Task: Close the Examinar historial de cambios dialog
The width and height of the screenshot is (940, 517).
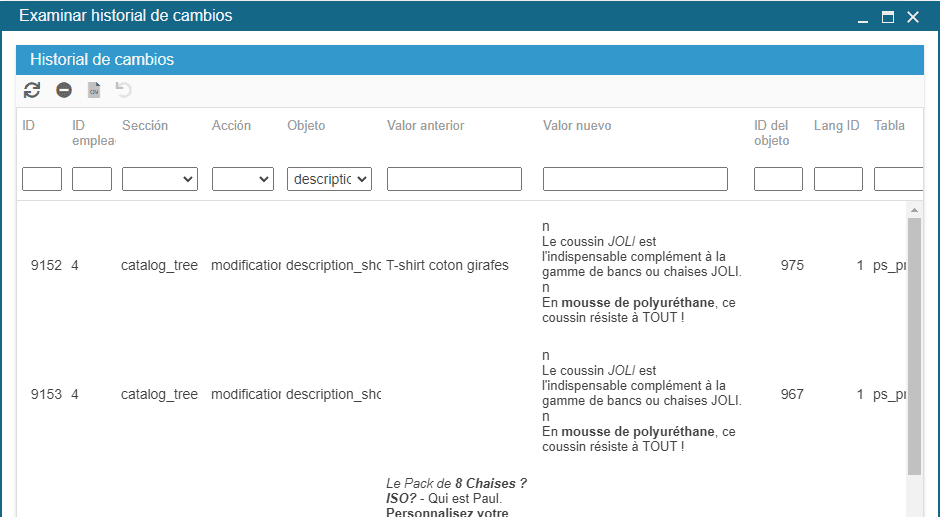Action: [912, 17]
